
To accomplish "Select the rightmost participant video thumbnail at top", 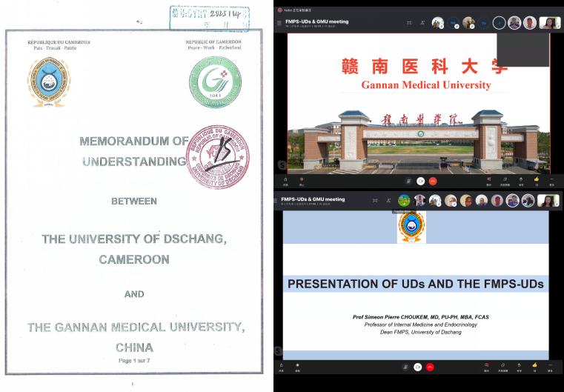I will coord(549,23).
